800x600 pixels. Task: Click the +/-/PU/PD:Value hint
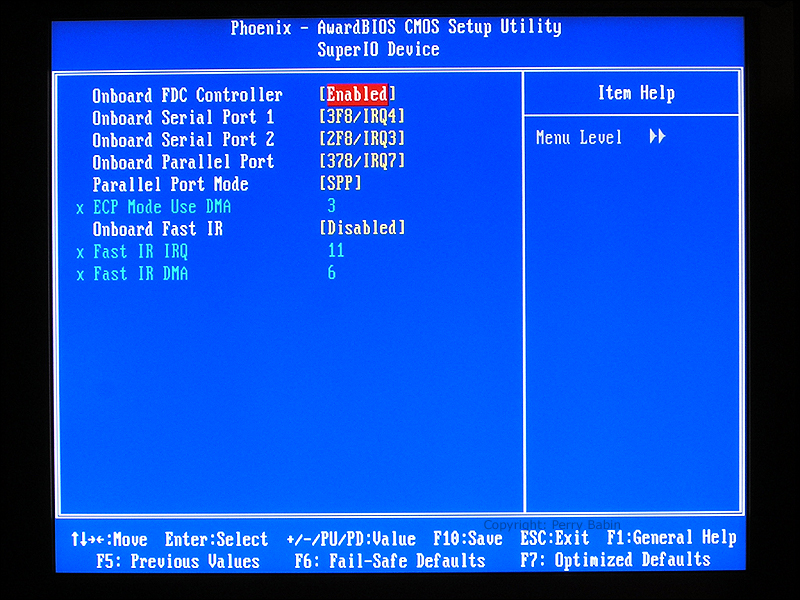click(351, 539)
